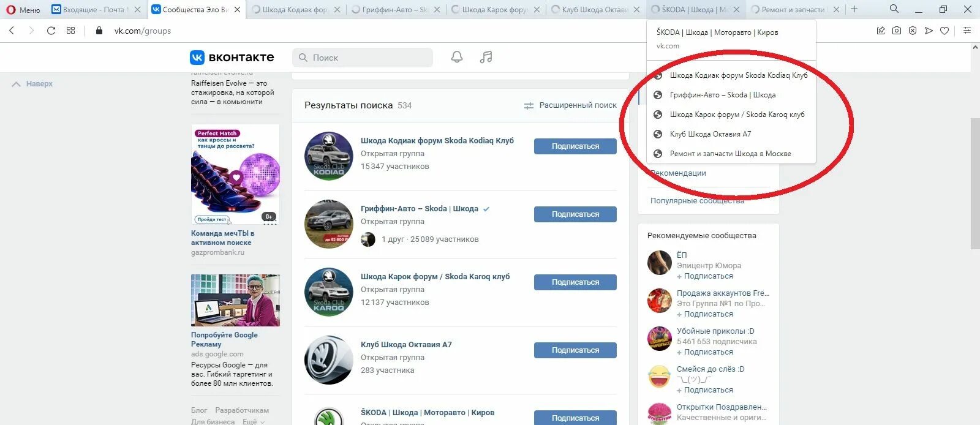Close the Сообщества tab

tap(237, 9)
